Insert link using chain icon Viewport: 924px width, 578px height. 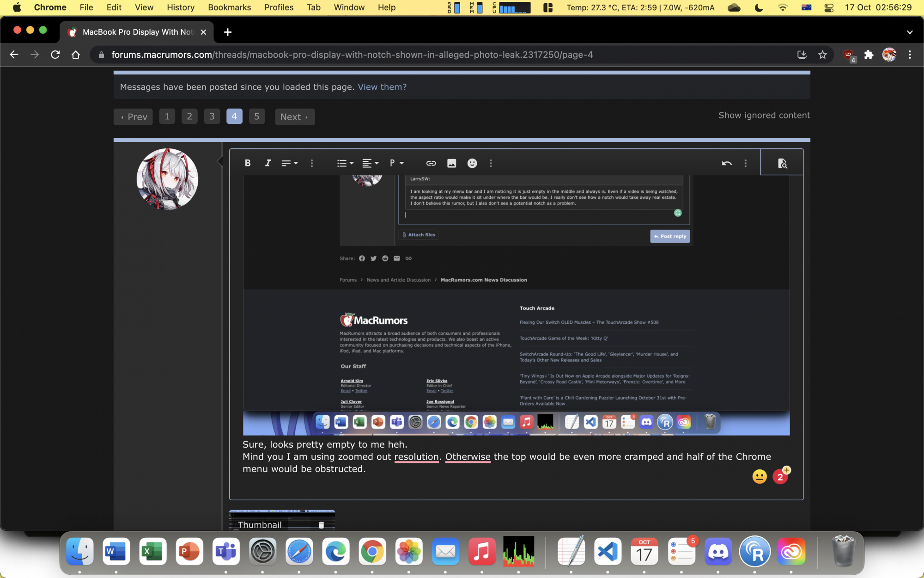tap(431, 163)
